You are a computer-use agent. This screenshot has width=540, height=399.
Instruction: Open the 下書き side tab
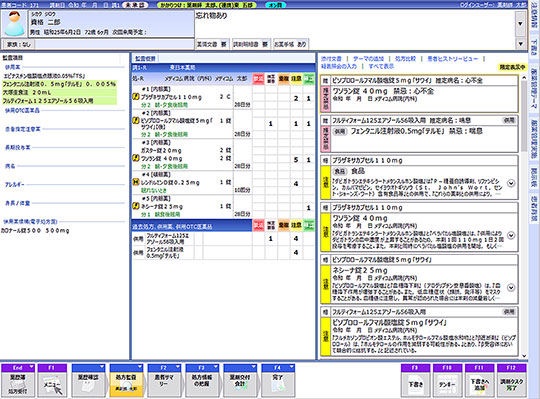click(533, 48)
